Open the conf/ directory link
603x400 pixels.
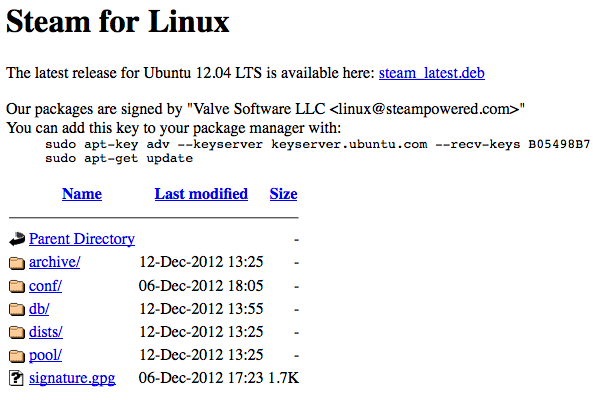pos(46,286)
